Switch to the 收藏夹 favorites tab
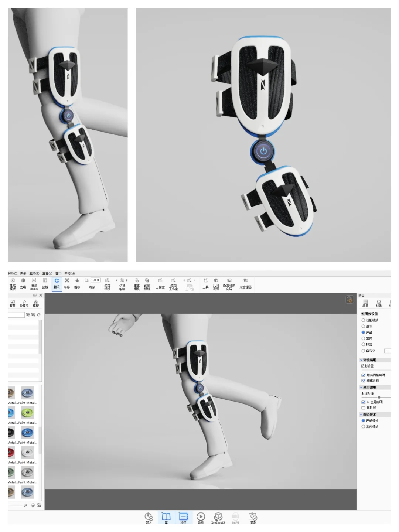Screen dimensions: 399x532 pyautogui.click(x=24, y=303)
